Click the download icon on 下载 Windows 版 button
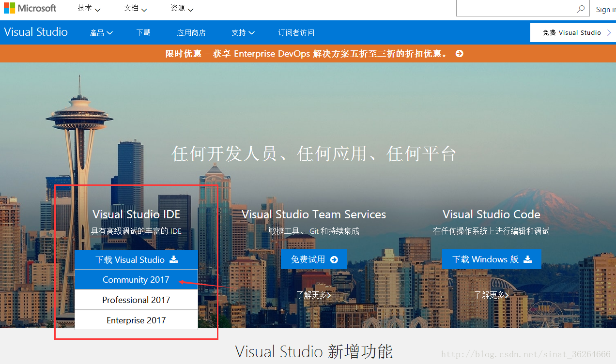The height and width of the screenshot is (364, 616). [527, 259]
